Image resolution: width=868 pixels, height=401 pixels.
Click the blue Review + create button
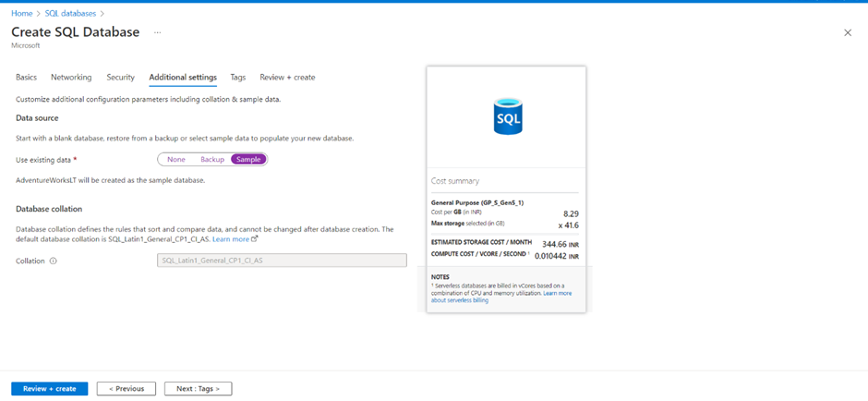pyautogui.click(x=49, y=389)
